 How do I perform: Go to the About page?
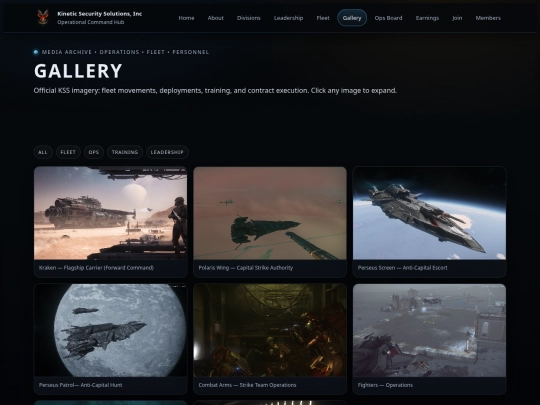216,18
